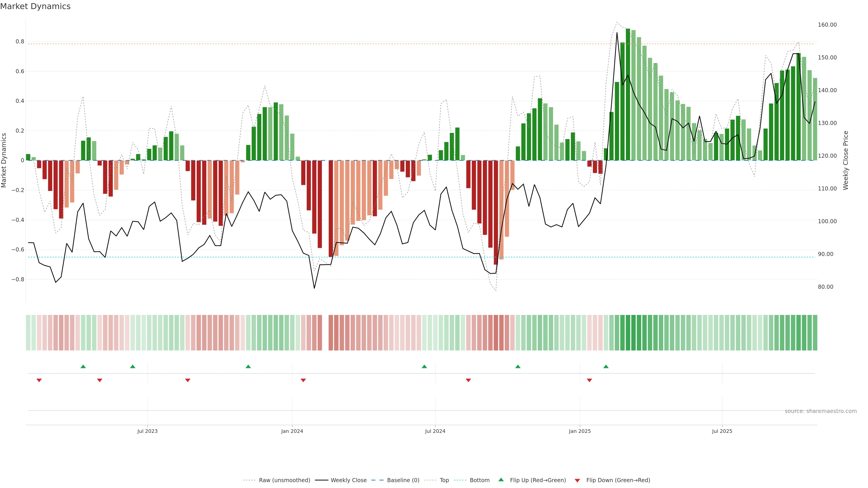This screenshot has height=488, width=868.
Task: Click the first red flip-down marker on timeline
Action: 39,380
